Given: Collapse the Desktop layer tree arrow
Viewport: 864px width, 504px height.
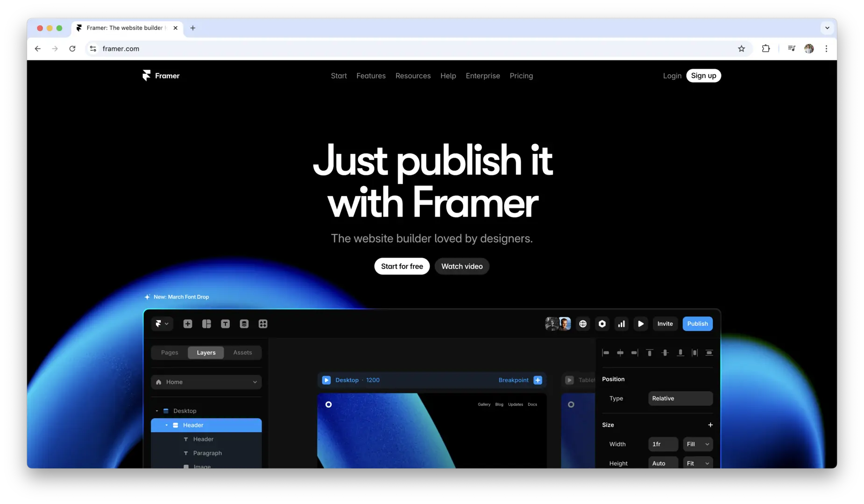Looking at the screenshot, I should coord(157,411).
